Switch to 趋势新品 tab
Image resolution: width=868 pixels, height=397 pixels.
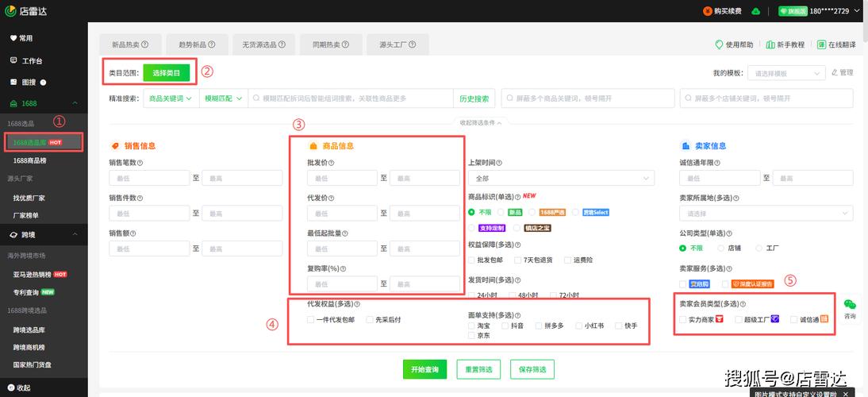(x=197, y=44)
